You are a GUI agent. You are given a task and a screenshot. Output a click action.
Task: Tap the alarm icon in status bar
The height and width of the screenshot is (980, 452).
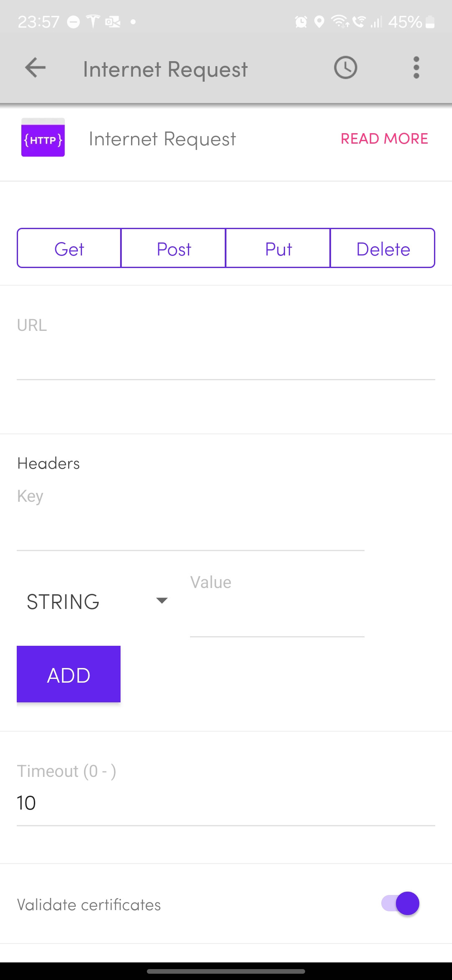[x=301, y=22]
